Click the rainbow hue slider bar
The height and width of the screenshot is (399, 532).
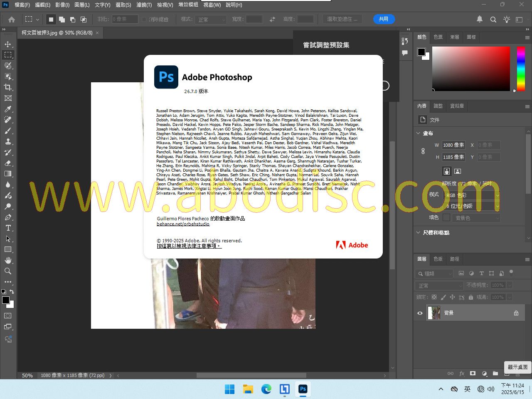point(521,69)
